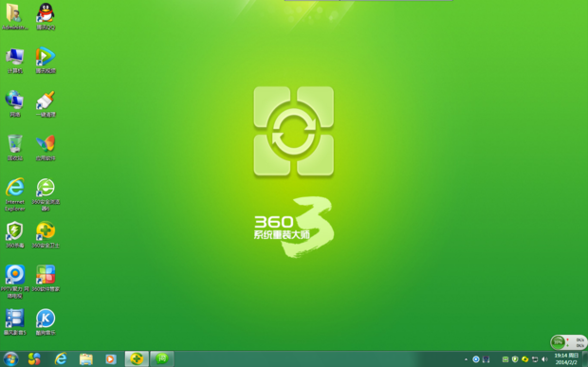Open the Computer desktop icon
This screenshot has width=588, height=367.
tap(14, 61)
